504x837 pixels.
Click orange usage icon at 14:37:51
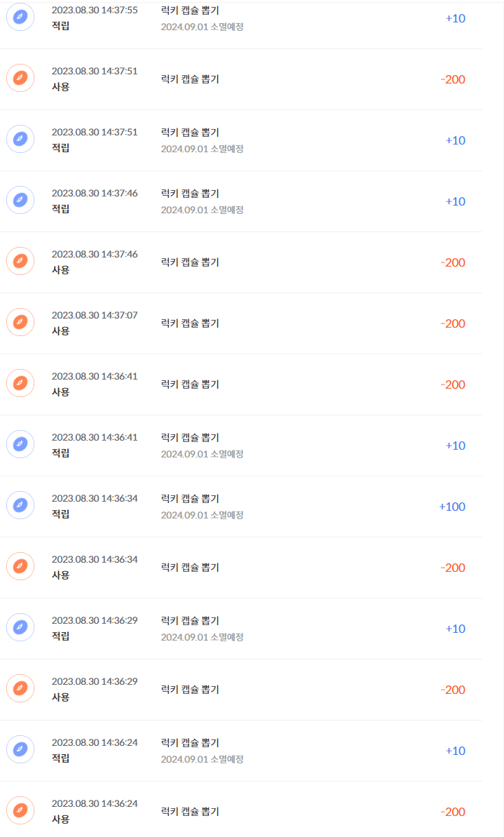click(20, 79)
